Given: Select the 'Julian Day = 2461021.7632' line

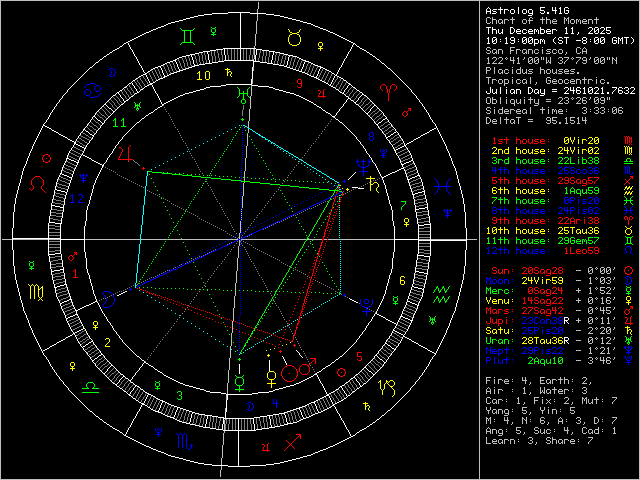Looking at the screenshot, I should [x=560, y=91].
